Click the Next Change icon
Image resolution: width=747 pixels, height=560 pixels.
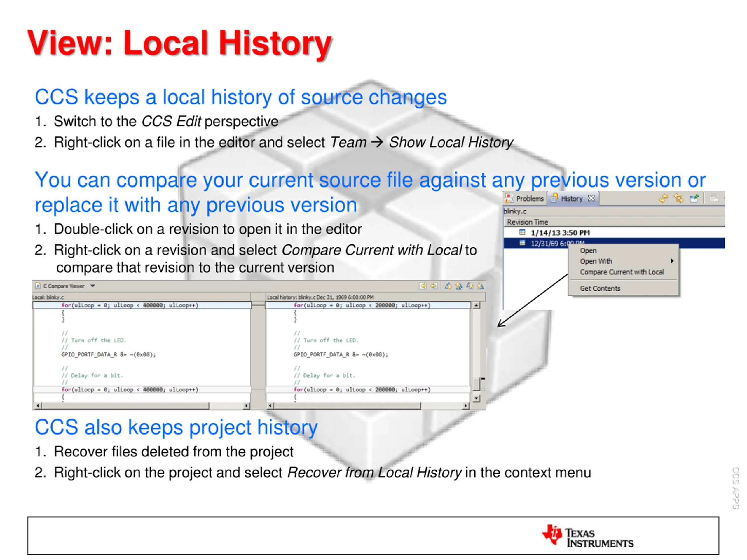470,286
